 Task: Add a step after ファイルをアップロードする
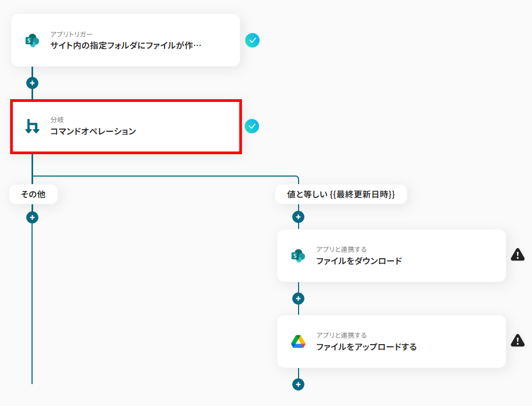point(298,384)
